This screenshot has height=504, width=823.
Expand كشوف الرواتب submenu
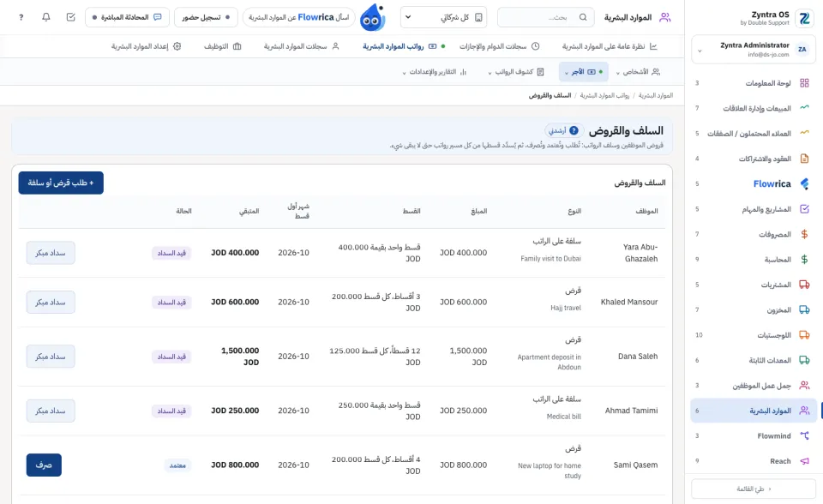pyautogui.click(x=516, y=72)
